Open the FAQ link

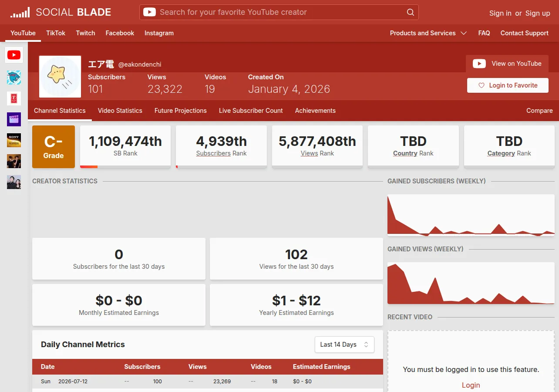[484, 33]
